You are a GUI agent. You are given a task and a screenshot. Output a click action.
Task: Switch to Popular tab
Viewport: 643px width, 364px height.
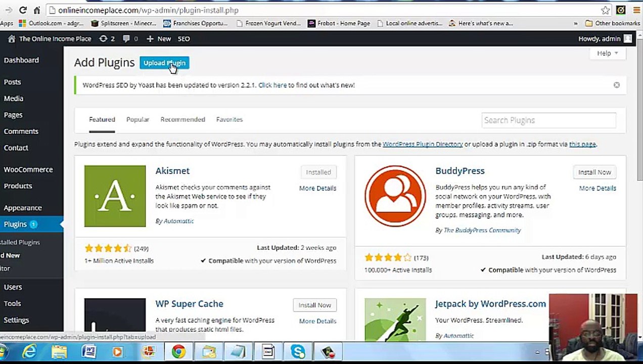(x=137, y=119)
